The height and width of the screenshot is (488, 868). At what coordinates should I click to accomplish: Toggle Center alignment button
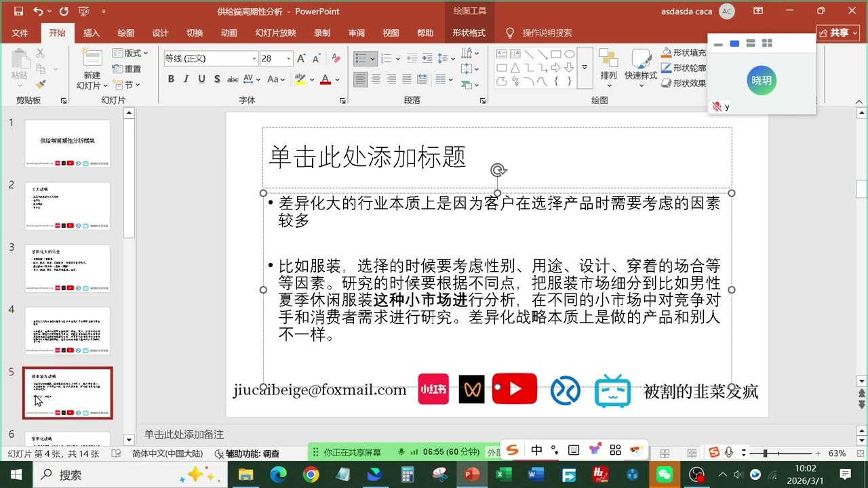[x=376, y=79]
